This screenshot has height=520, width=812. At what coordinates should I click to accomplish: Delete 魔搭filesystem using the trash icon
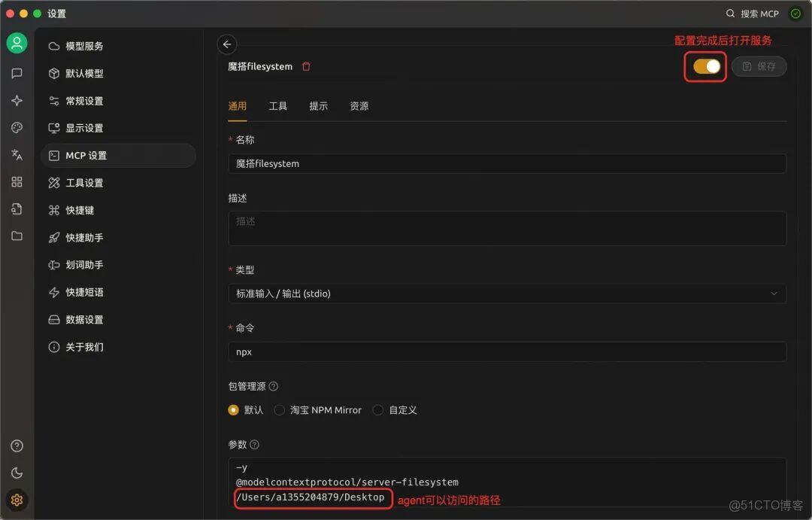[306, 66]
